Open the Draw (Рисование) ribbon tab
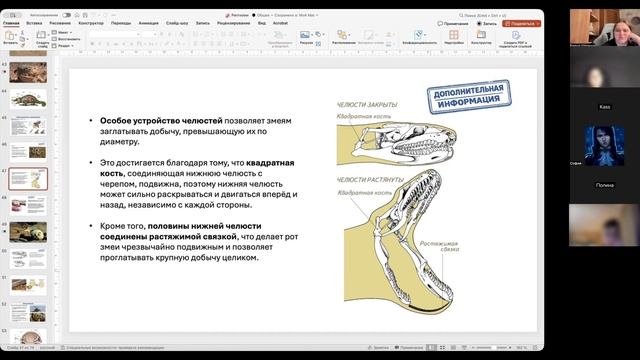 [60, 23]
